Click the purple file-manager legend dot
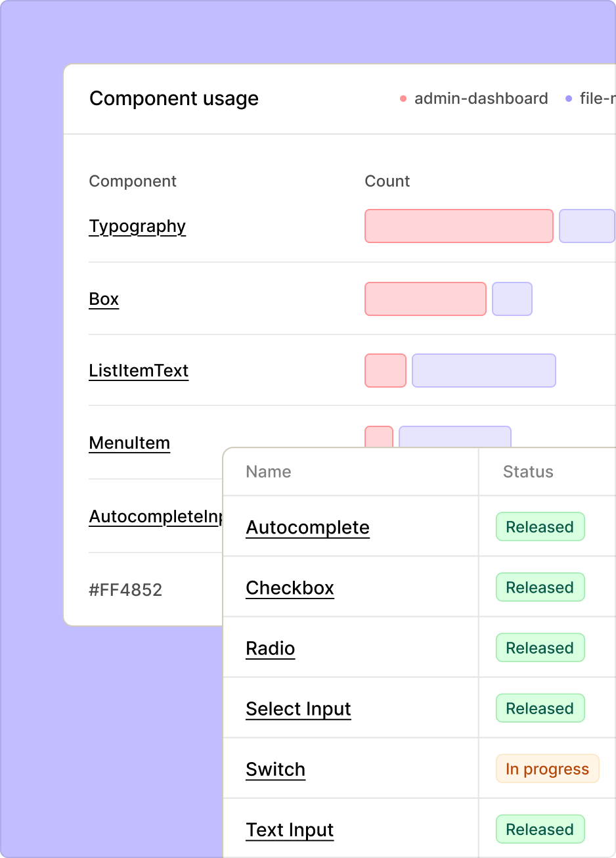Image resolution: width=616 pixels, height=858 pixels. tap(569, 99)
